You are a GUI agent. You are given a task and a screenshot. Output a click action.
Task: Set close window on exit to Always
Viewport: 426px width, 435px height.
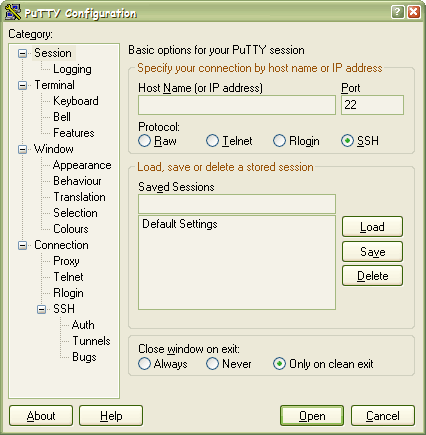144,364
